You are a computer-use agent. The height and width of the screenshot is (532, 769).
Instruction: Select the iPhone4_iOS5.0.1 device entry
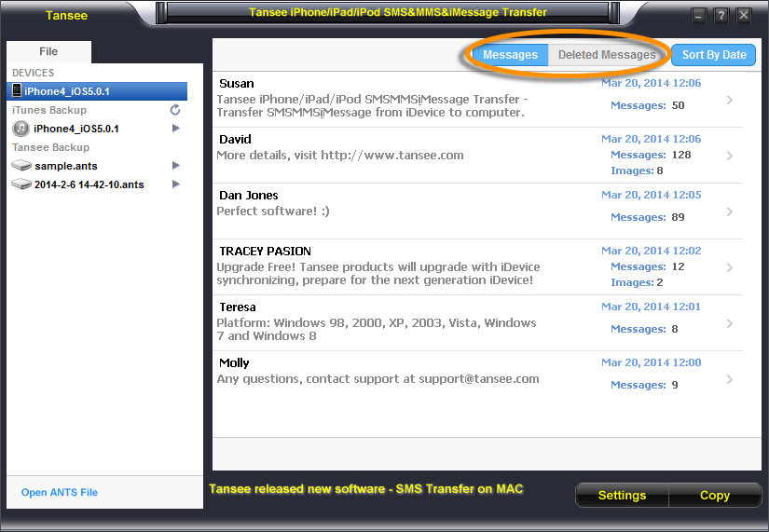click(x=97, y=91)
